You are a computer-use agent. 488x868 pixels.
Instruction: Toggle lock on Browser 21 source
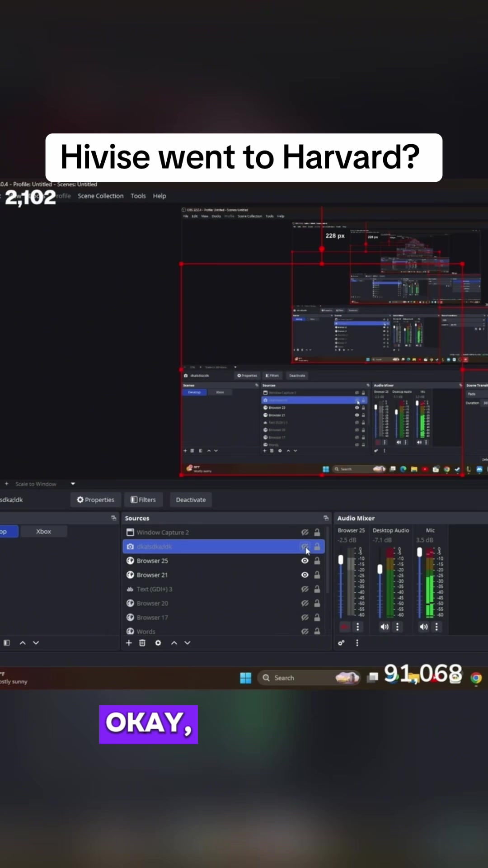click(x=317, y=575)
